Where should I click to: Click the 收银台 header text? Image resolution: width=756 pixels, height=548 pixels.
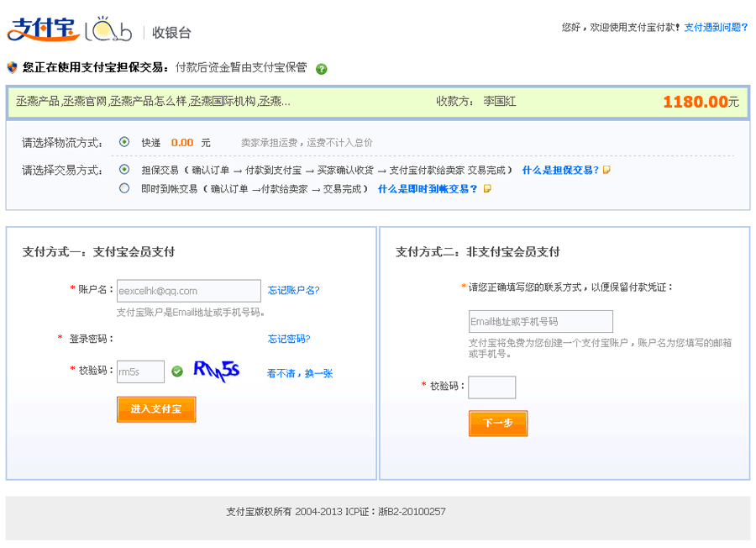coord(171,32)
